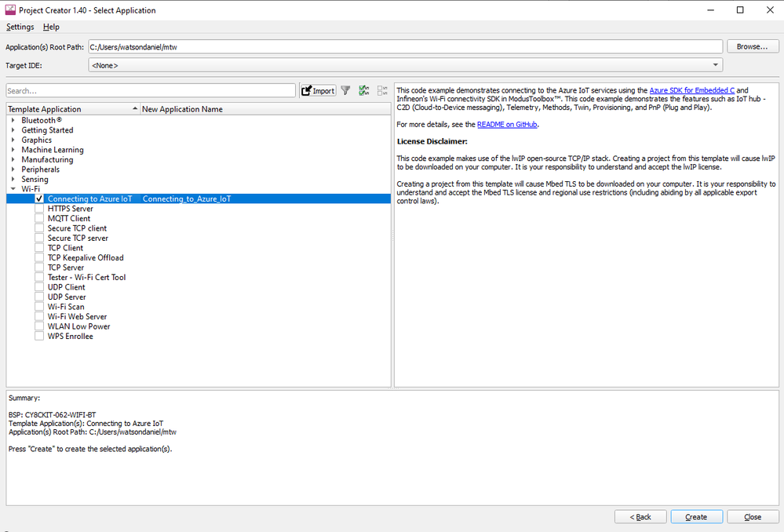Enable the Wi-Fi Scan template checkbox
This screenshot has height=532, width=784.
click(x=39, y=307)
